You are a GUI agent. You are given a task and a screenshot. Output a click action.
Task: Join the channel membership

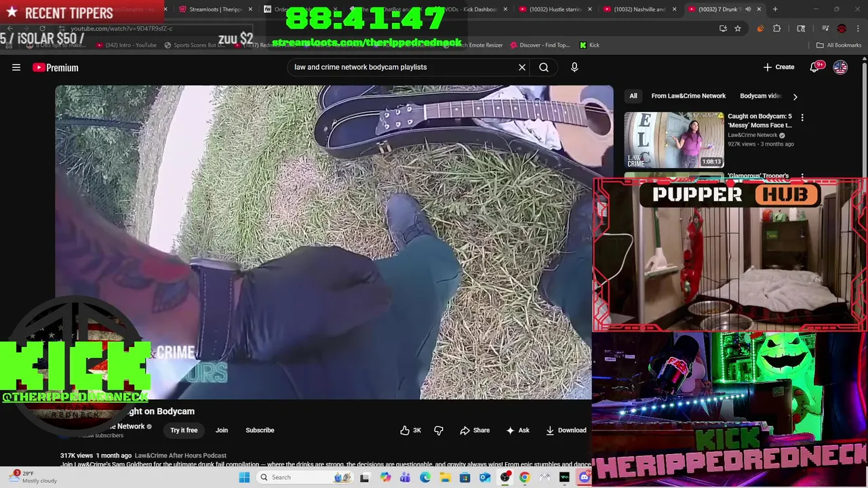tap(222, 430)
